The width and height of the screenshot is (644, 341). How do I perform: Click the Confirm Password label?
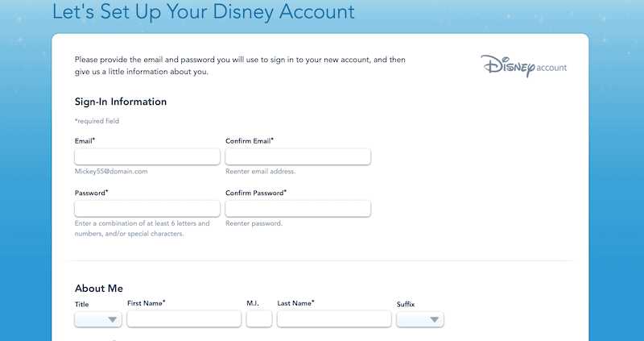pos(256,193)
